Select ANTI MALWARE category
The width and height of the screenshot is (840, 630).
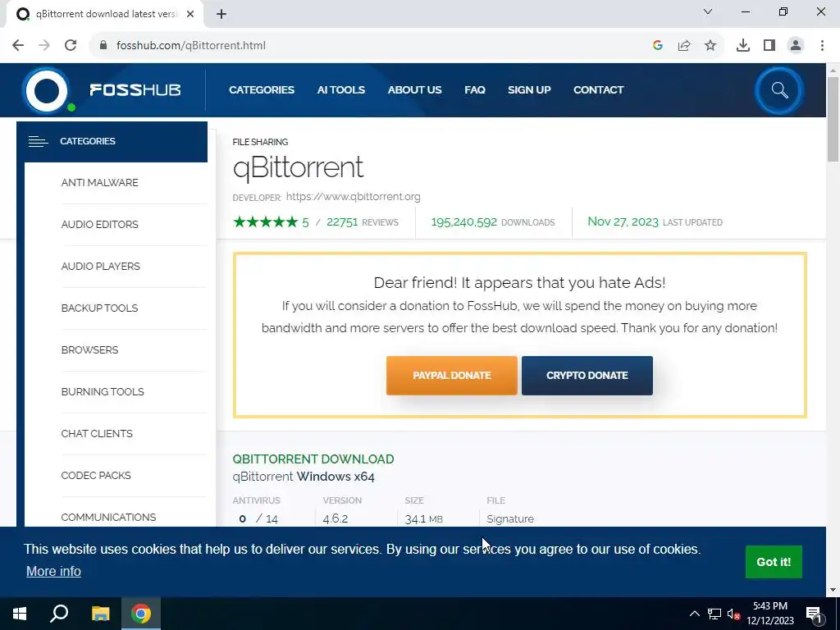coord(99,183)
